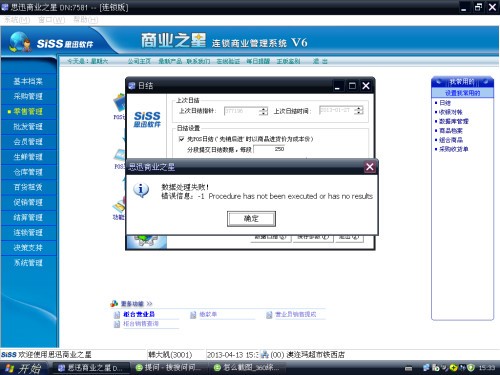This screenshot has width=500, height=375.
Task: Click the SiSS logo in 日结 window
Action: [x=147, y=119]
